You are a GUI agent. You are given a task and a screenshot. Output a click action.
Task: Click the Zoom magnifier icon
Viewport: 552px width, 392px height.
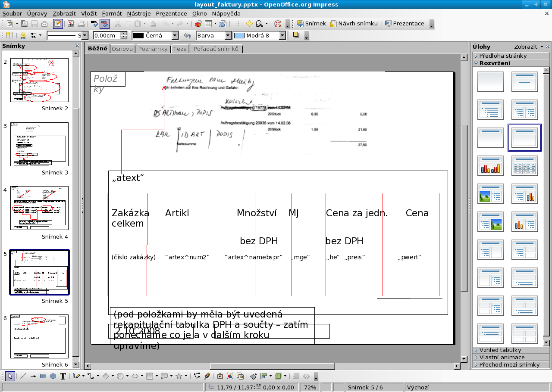click(x=260, y=24)
